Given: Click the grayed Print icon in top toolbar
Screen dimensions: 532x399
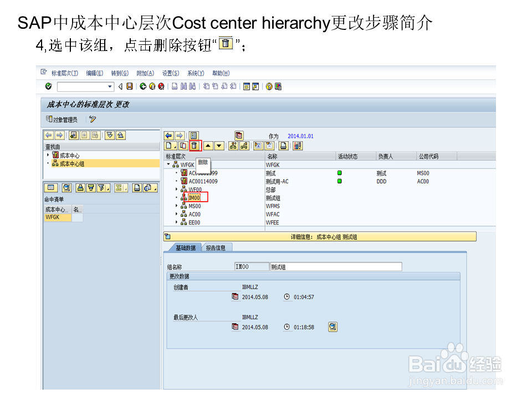Looking at the screenshot, I should point(175,86).
